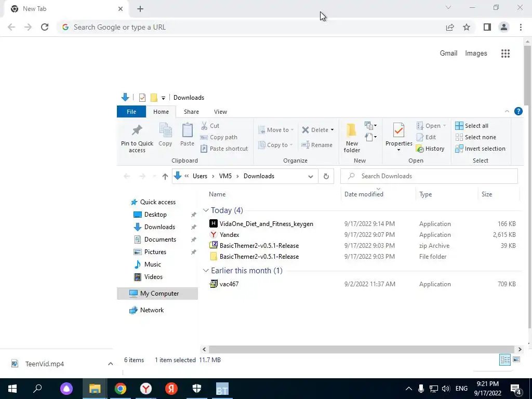Collapse the ribbon with chevron
532x399 pixels.
coord(507,111)
